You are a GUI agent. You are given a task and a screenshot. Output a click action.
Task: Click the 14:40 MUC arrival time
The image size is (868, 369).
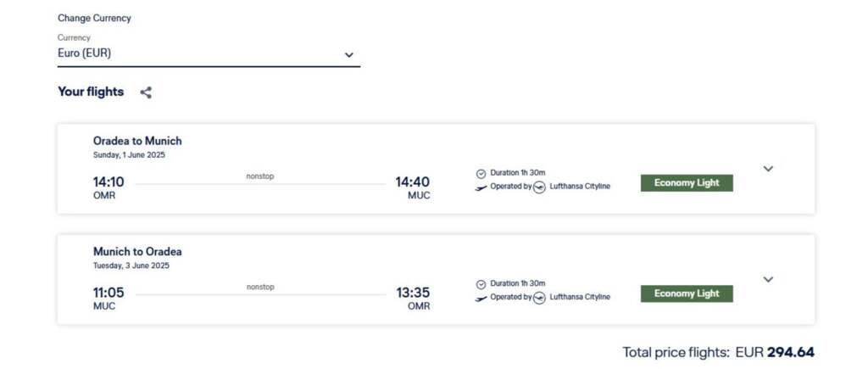413,182
